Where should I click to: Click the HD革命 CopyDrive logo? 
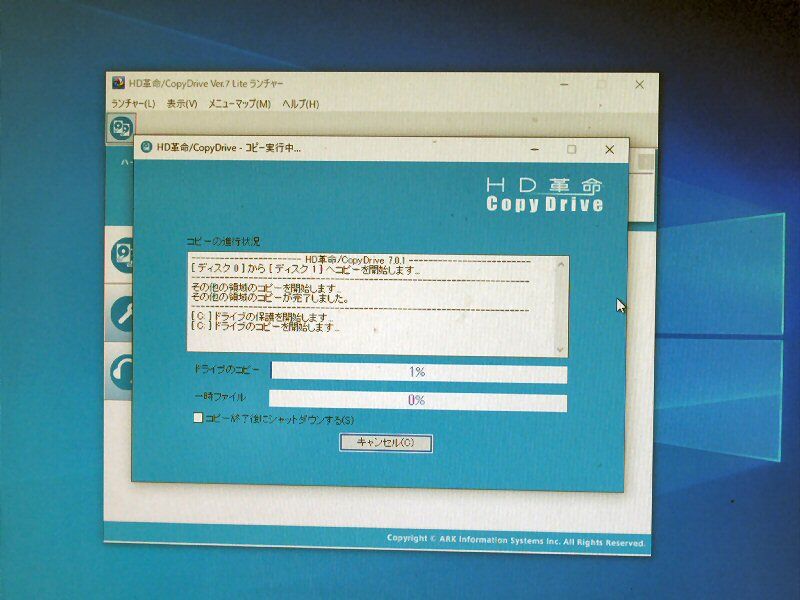[x=544, y=194]
